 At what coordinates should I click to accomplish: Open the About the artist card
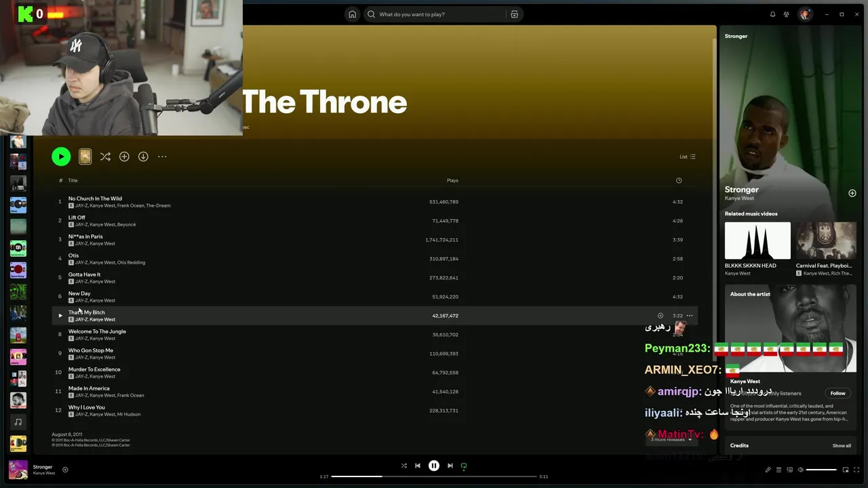[791, 356]
